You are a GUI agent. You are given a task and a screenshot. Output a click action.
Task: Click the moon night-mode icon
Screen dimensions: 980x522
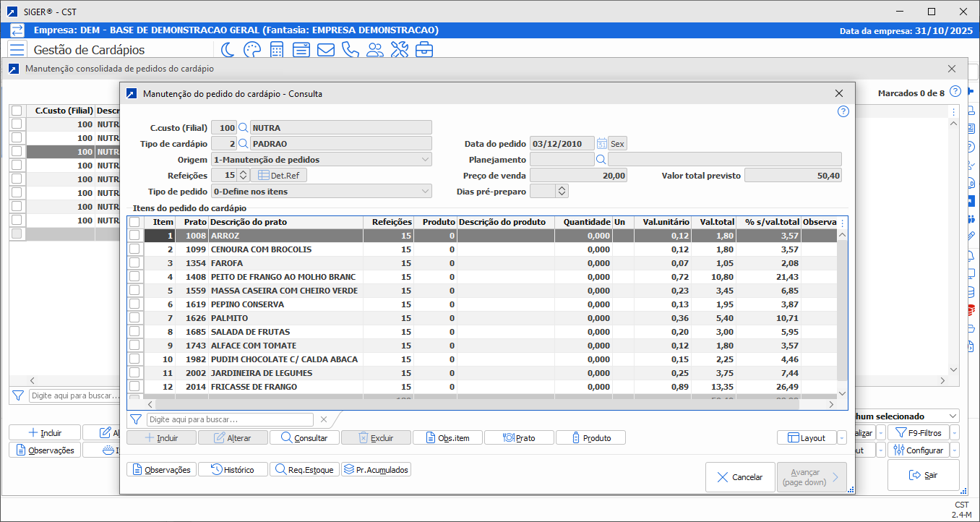[x=228, y=50]
